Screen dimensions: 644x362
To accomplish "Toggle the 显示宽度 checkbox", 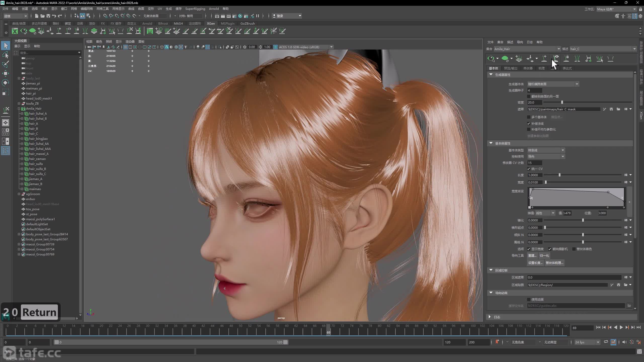I will 529,249.
